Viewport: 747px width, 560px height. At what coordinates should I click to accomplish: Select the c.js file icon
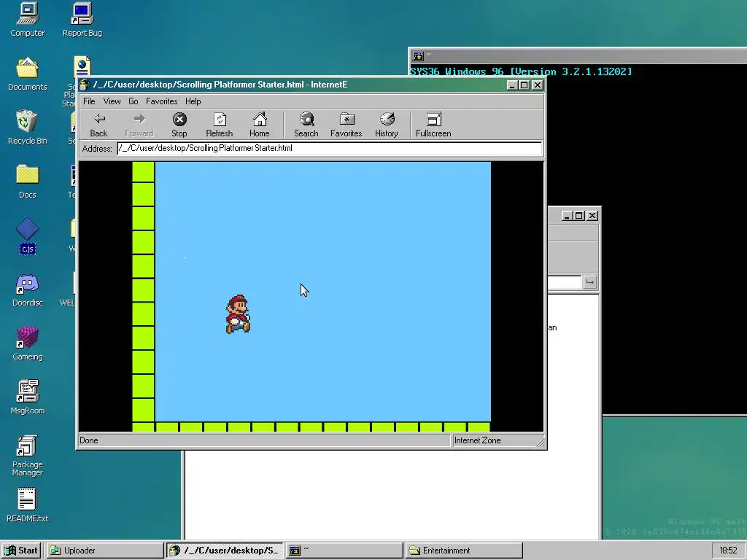click(x=28, y=236)
